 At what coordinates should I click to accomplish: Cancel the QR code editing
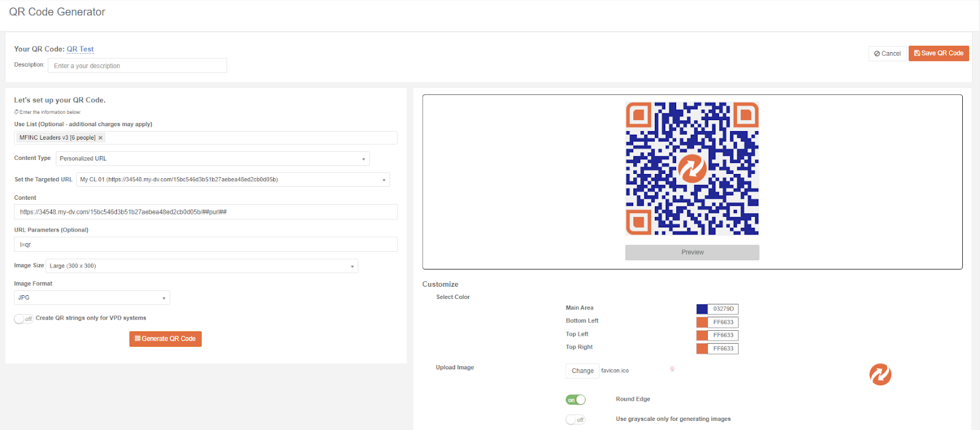[x=888, y=53]
